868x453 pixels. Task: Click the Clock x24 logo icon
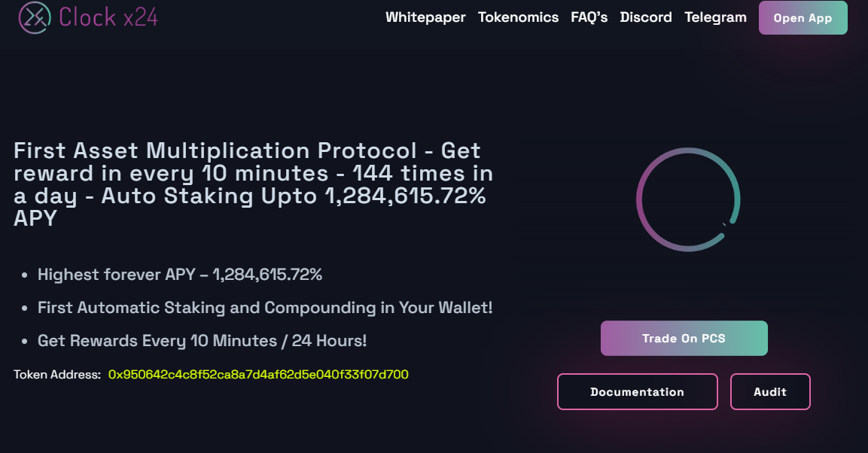[x=35, y=17]
